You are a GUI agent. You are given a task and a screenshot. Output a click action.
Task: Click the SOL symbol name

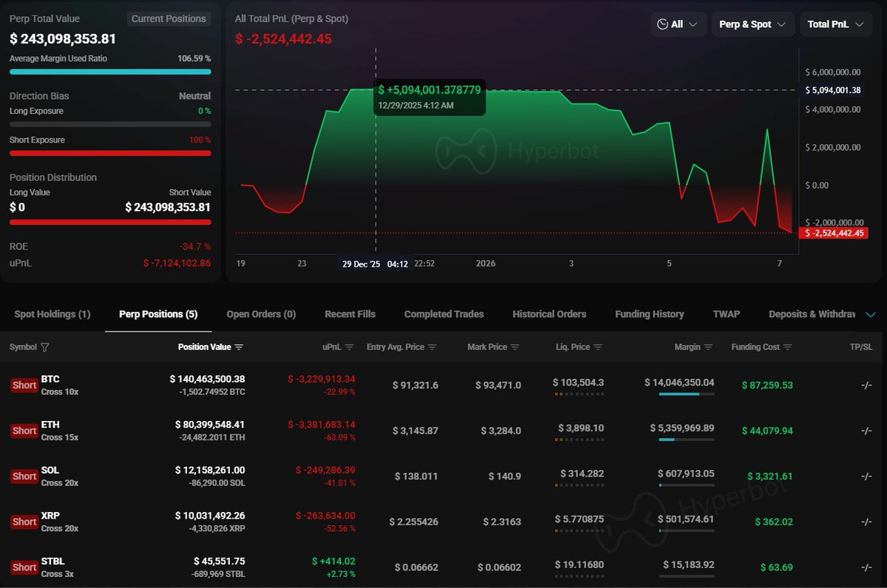pyautogui.click(x=50, y=470)
